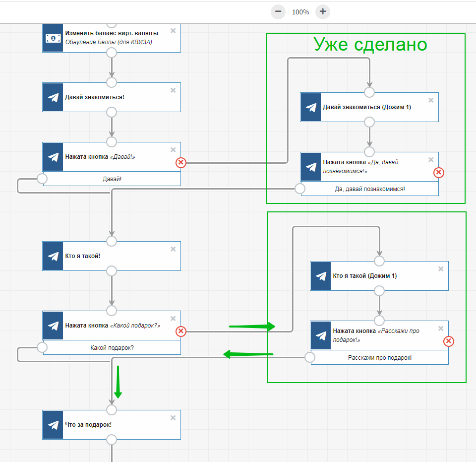The width and height of the screenshot is (476, 462).
Task: Click input connector atop Что за подарок! block
Action: (x=112, y=410)
